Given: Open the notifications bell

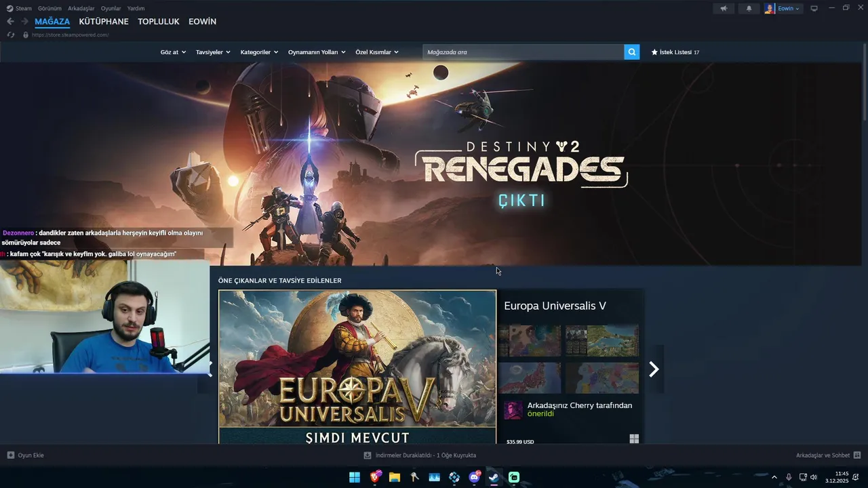Looking at the screenshot, I should (749, 8).
